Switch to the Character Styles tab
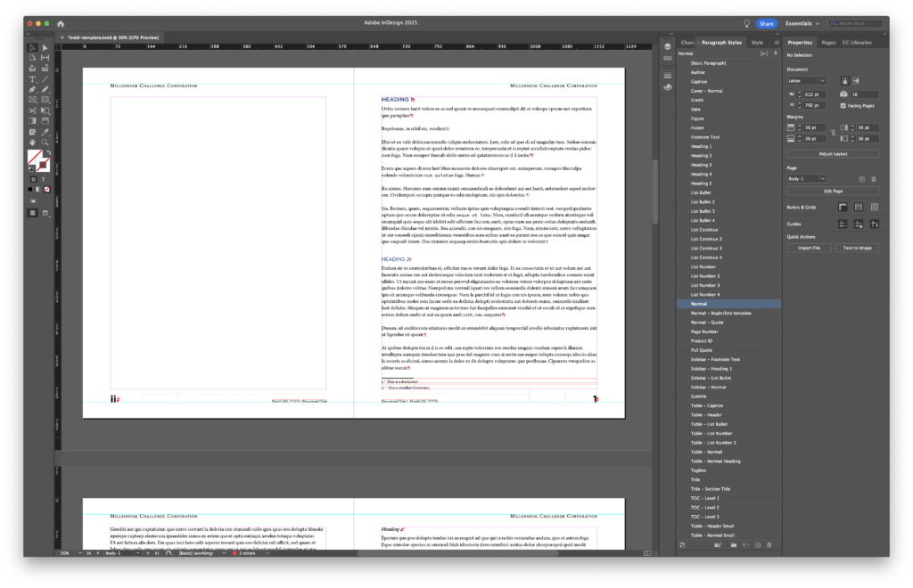Image resolution: width=913 pixels, height=588 pixels. coord(687,43)
